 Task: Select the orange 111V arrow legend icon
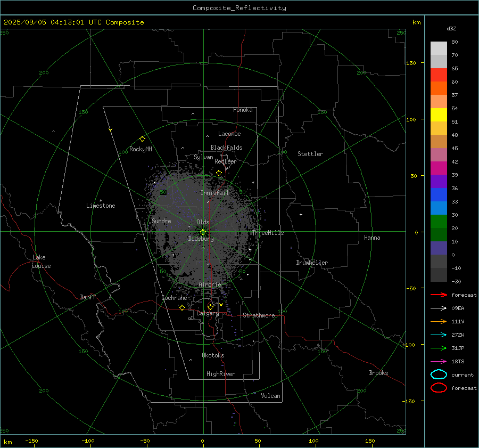click(439, 321)
